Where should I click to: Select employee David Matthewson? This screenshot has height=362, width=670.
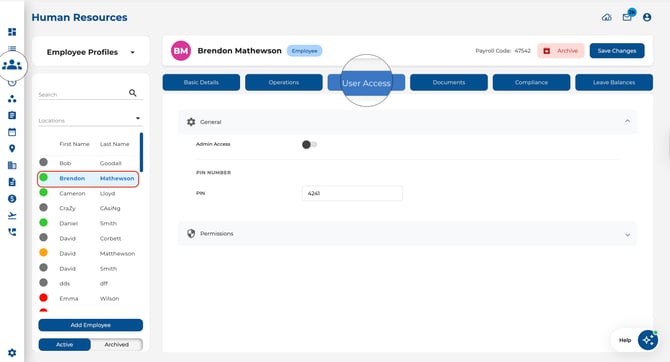click(x=88, y=253)
